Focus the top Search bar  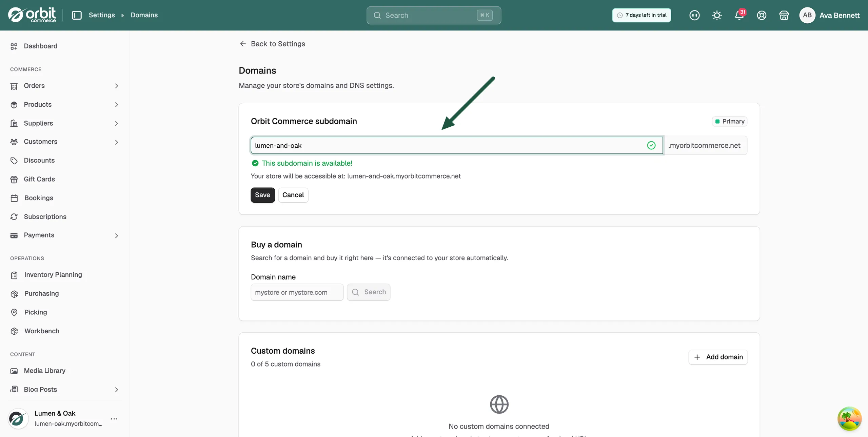[434, 15]
